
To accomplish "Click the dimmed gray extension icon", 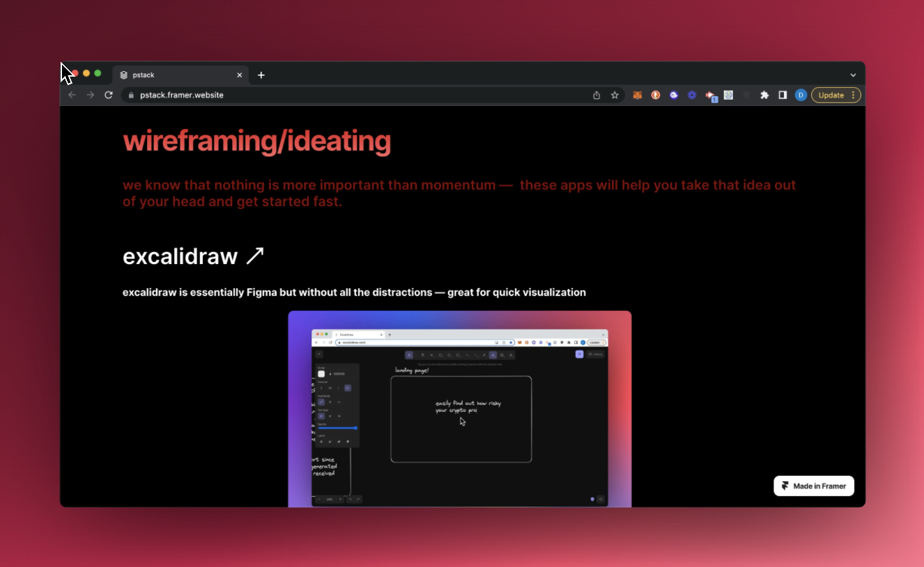I will click(746, 95).
